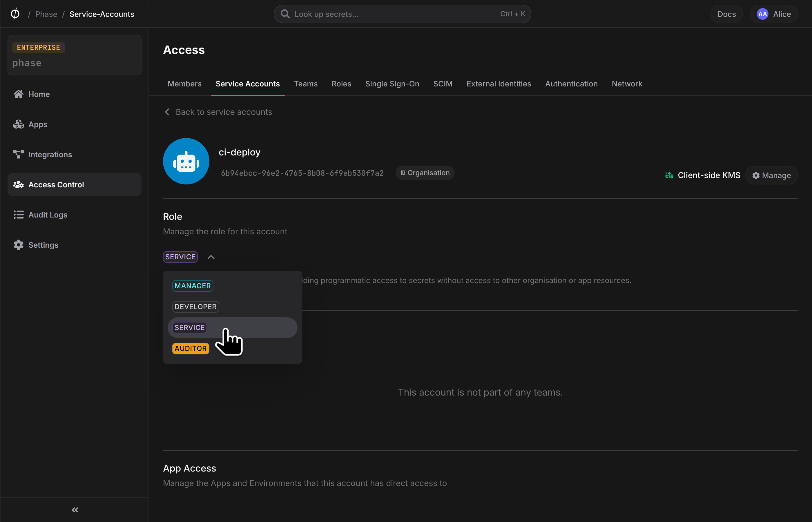Go back to service accounts link

[218, 112]
